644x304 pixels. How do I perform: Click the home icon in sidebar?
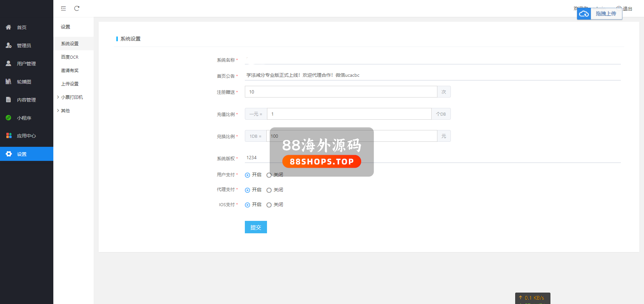point(9,27)
